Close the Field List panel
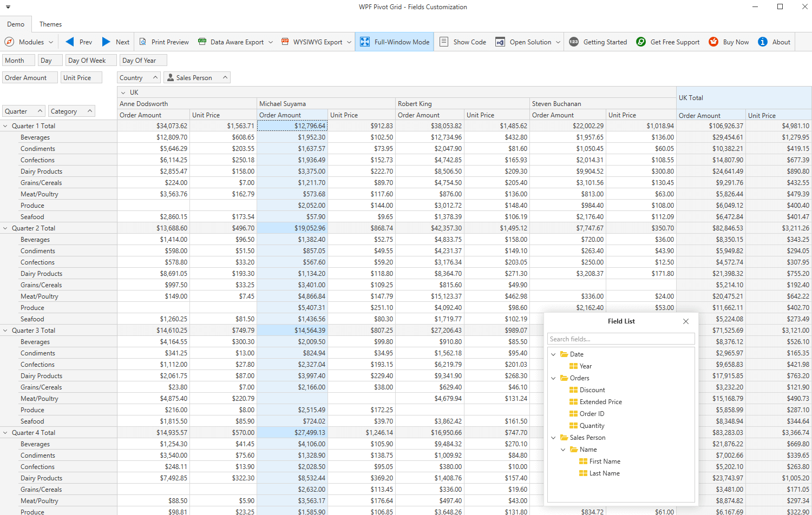The height and width of the screenshot is (515, 812). (686, 321)
